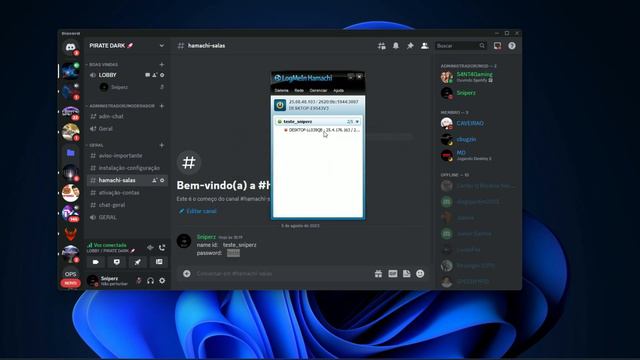
Task: Add channel to GERAL category
Action: point(162,145)
